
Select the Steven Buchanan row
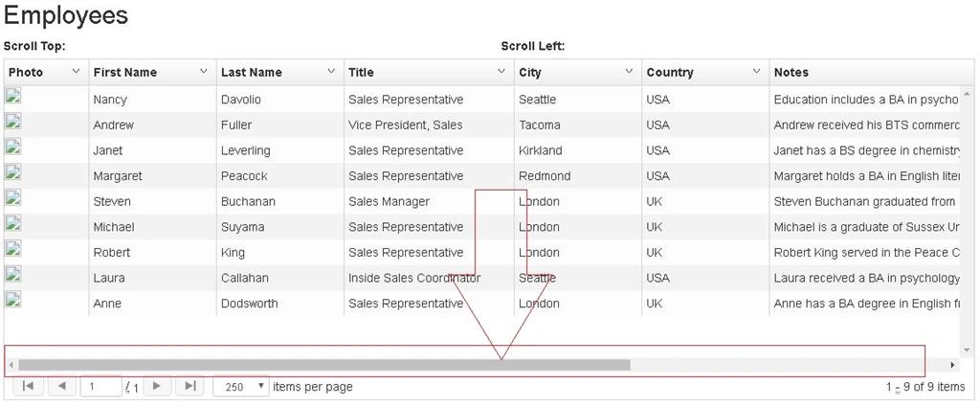(481, 201)
